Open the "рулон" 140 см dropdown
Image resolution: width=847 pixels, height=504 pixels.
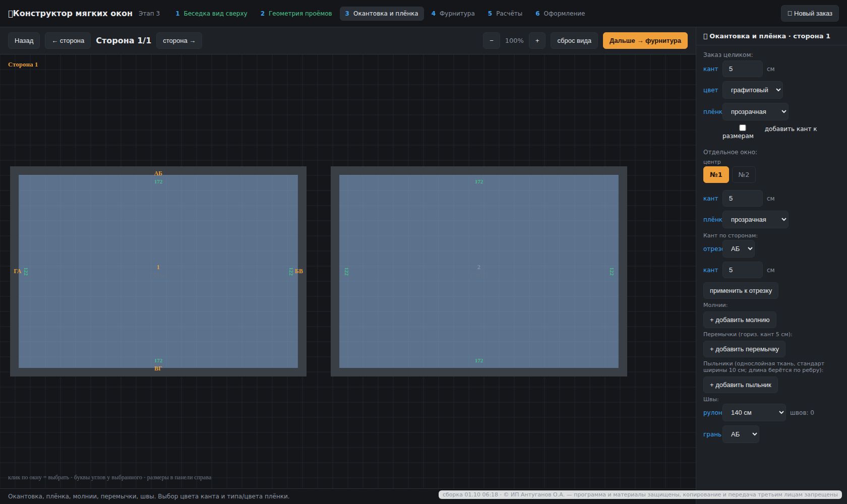click(754, 413)
